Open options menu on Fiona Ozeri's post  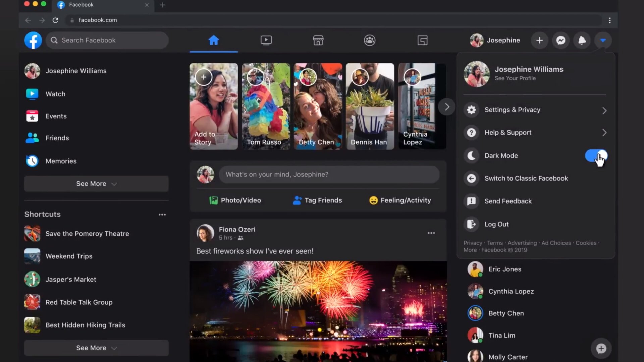click(x=431, y=233)
